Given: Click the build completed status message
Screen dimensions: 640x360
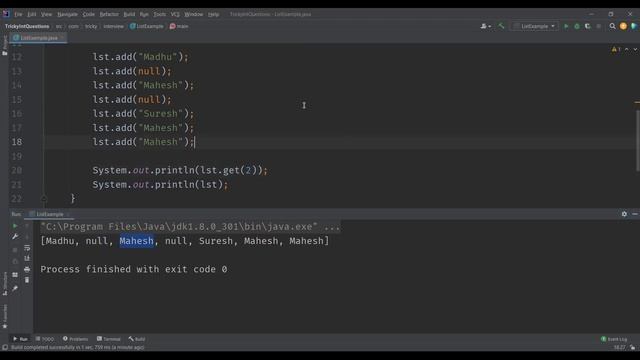Looking at the screenshot, I should (x=78, y=348).
